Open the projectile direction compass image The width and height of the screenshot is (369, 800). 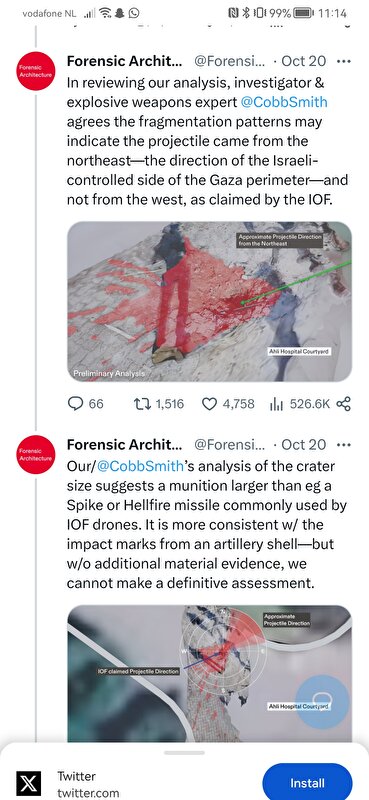[209, 673]
